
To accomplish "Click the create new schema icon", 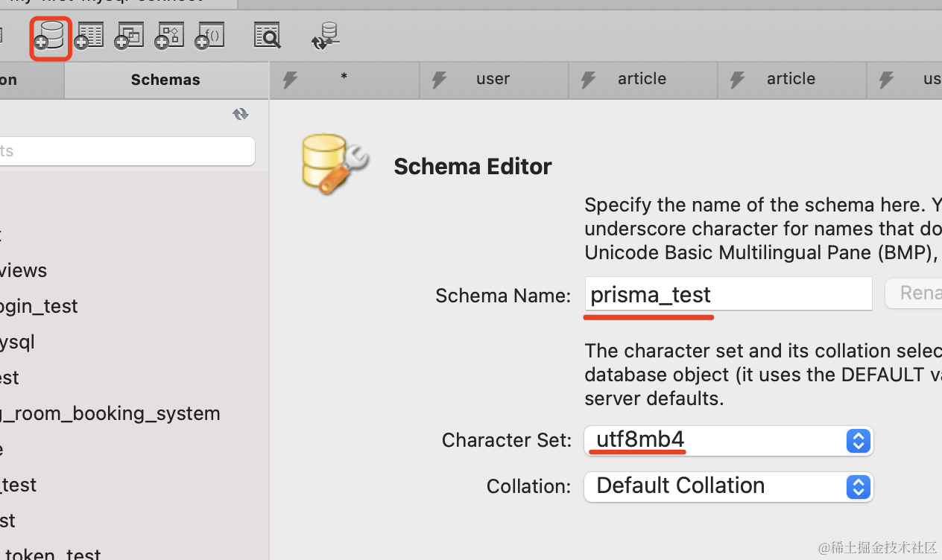I will tap(51, 36).
